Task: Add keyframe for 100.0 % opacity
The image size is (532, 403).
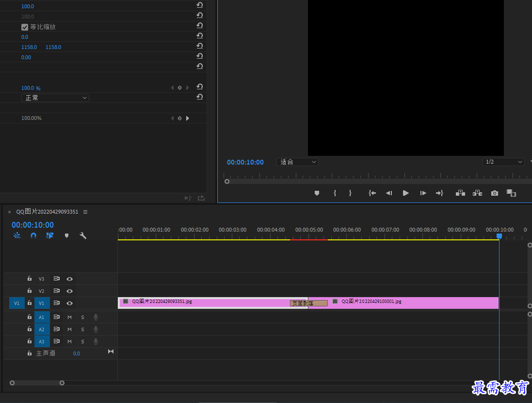Action: pos(179,88)
